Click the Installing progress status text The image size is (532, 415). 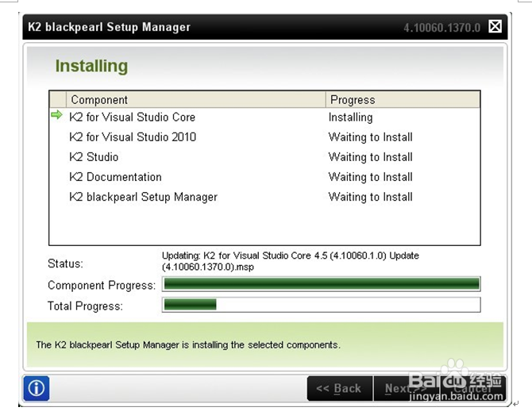click(x=350, y=117)
